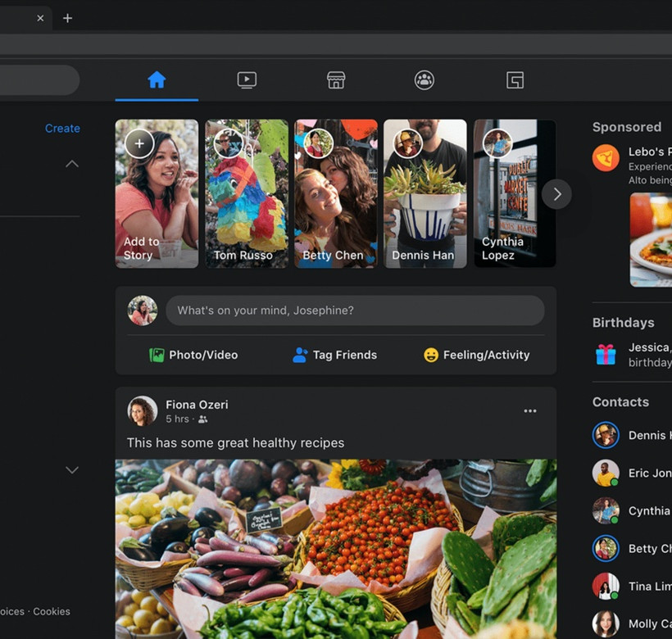This screenshot has height=639, width=672.
Task: Collapse the left sidebar section chevron up
Action: pos(72,164)
